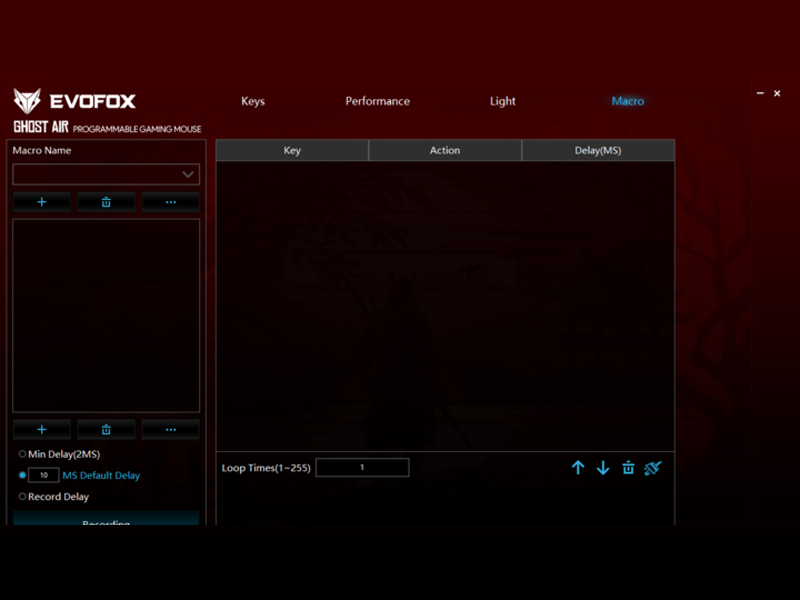Move the selected action up with up arrow
This screenshot has height=600, width=800.
point(578,468)
